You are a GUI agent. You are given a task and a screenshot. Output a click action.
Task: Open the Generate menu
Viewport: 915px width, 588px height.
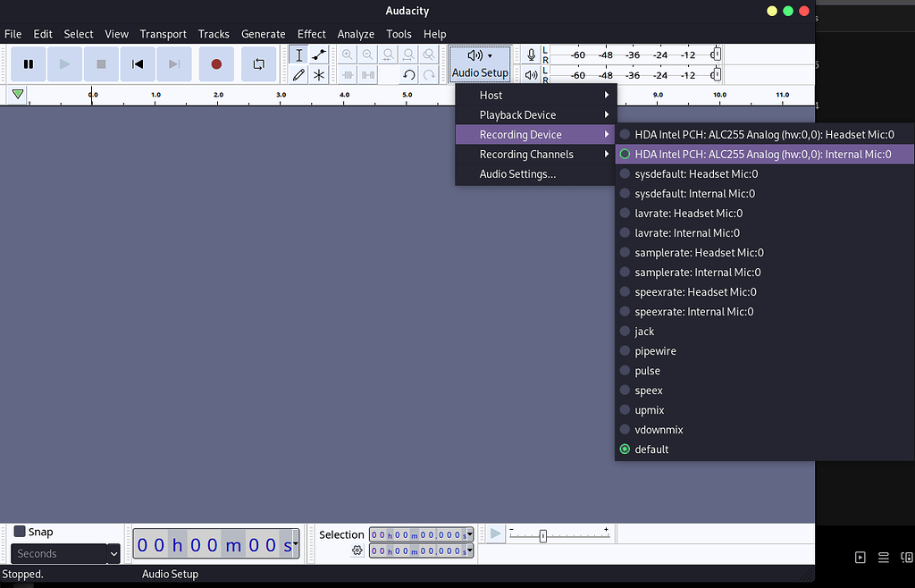263,34
